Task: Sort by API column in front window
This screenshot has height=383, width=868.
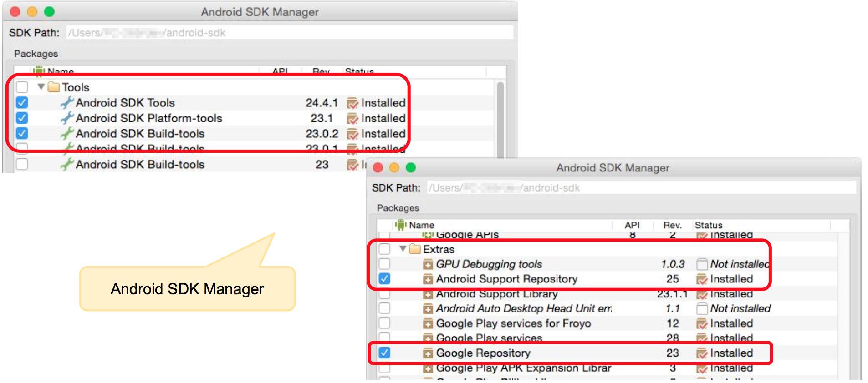Action: (632, 225)
